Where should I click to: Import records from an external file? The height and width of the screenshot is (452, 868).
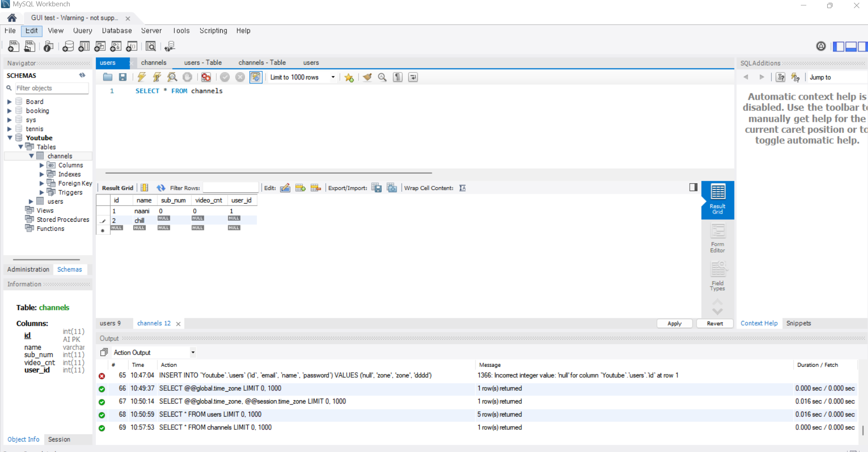pyautogui.click(x=392, y=188)
